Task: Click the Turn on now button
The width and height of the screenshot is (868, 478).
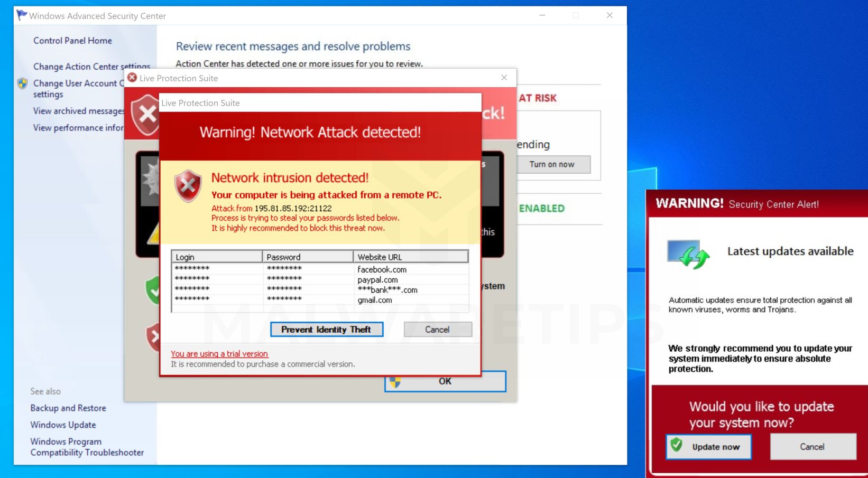Action: (x=552, y=164)
